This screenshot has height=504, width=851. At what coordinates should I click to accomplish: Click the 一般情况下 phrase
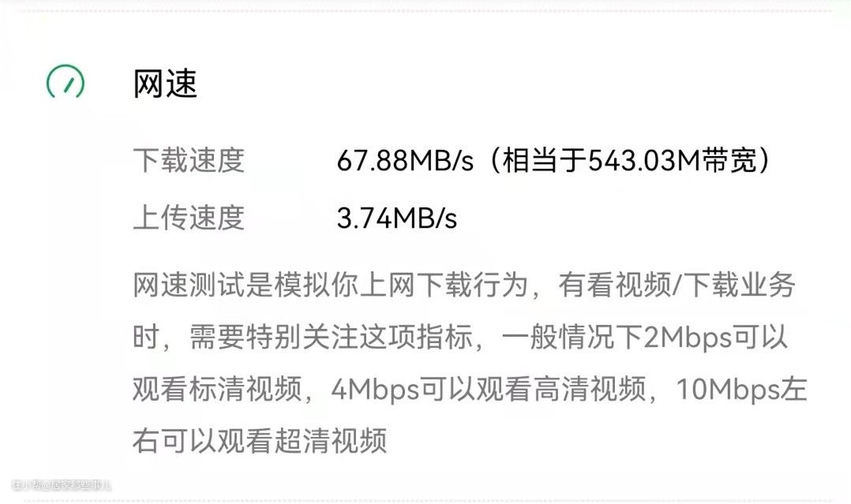(x=572, y=337)
